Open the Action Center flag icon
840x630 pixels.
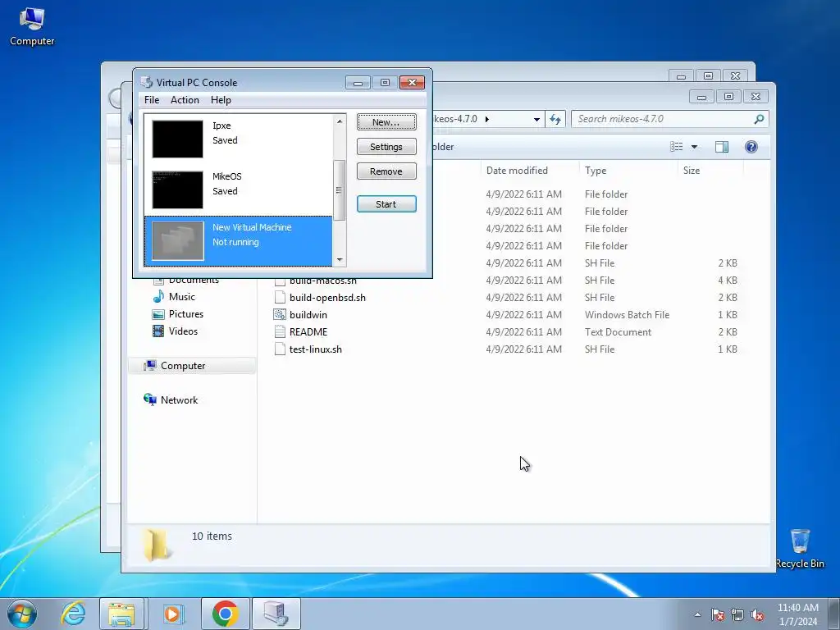tap(718, 614)
